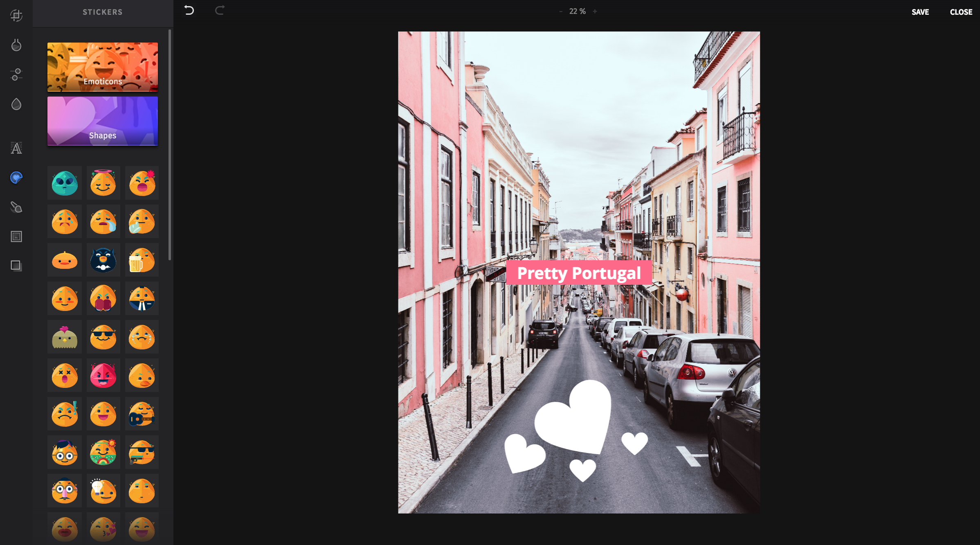Open the Shapes sticker category
980x545 pixels.
coord(103,121)
